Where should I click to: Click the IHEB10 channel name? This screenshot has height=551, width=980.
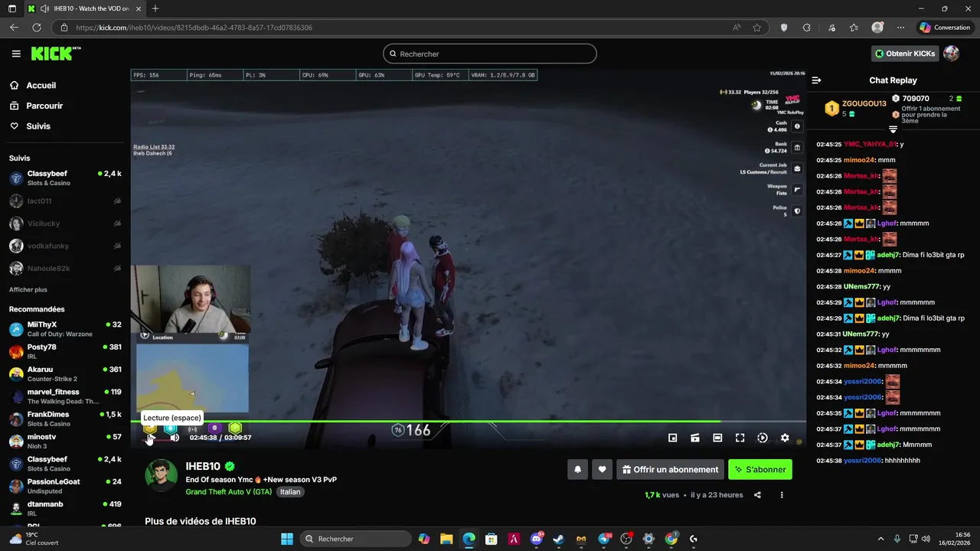203,466
